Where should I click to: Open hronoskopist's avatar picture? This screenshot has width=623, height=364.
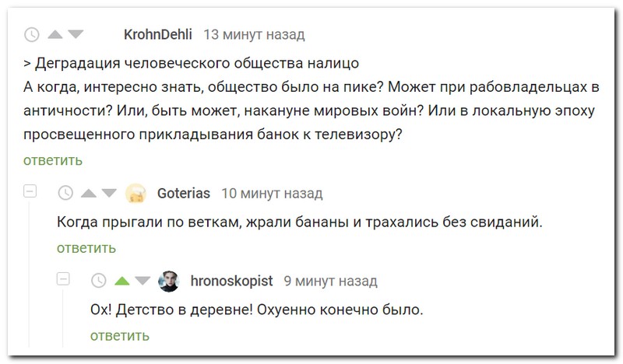click(x=169, y=281)
